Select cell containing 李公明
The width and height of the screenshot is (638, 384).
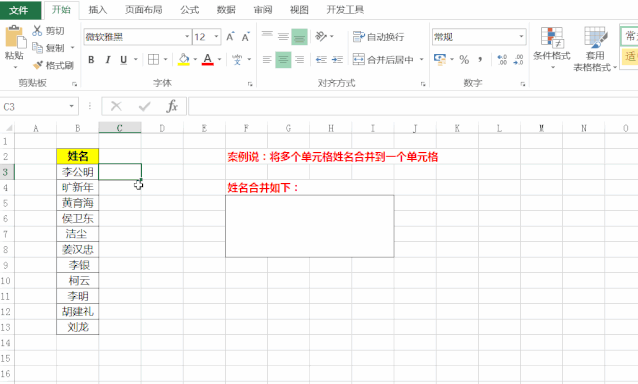[x=77, y=172]
